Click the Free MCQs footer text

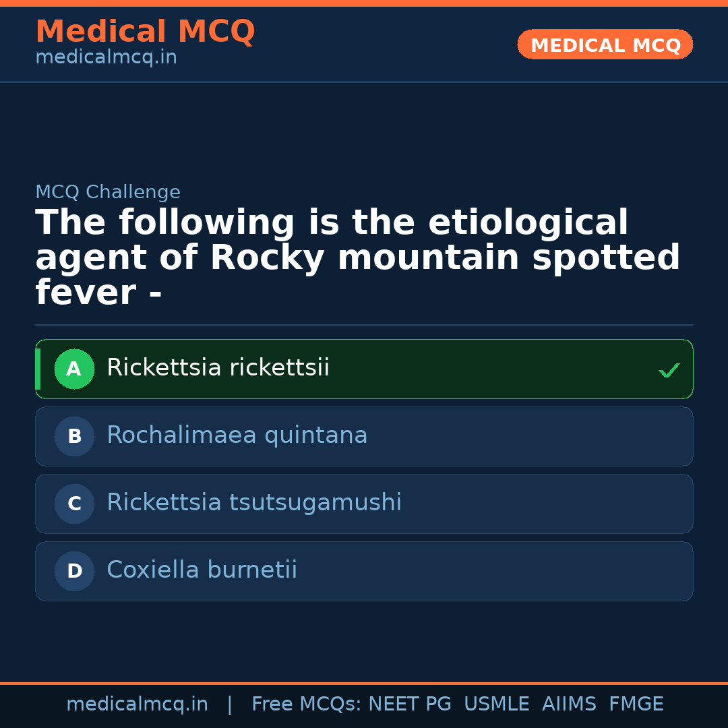(306, 704)
